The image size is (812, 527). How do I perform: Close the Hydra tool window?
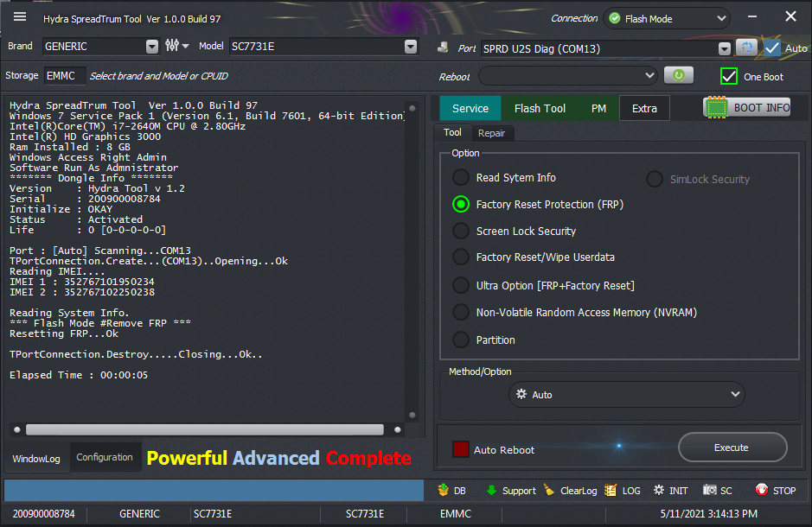pyautogui.click(x=790, y=16)
